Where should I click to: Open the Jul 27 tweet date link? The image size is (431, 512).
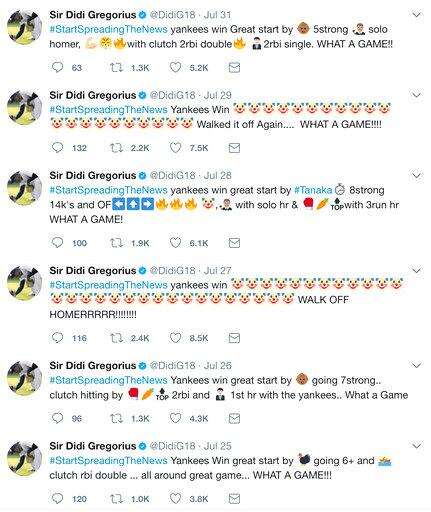pyautogui.click(x=218, y=270)
